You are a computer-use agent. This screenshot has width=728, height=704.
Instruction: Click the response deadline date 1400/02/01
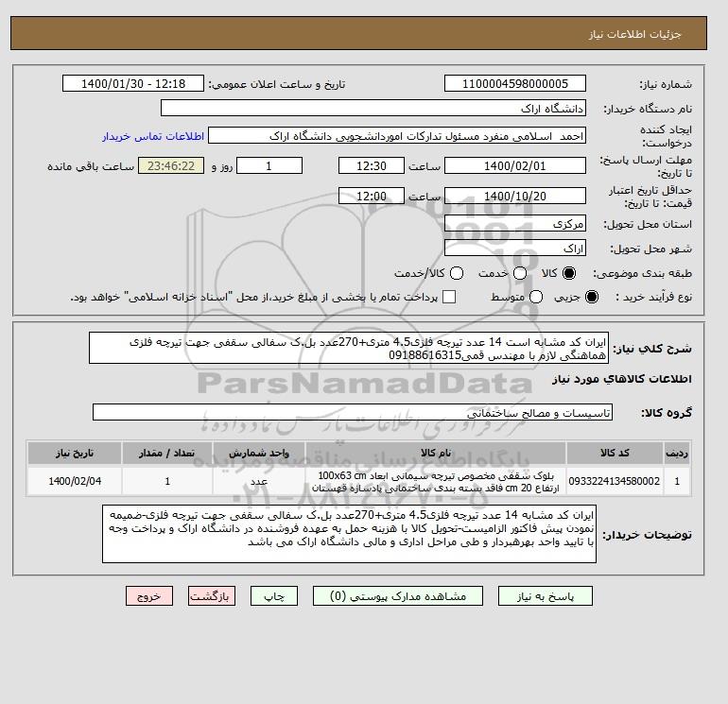coord(515,165)
